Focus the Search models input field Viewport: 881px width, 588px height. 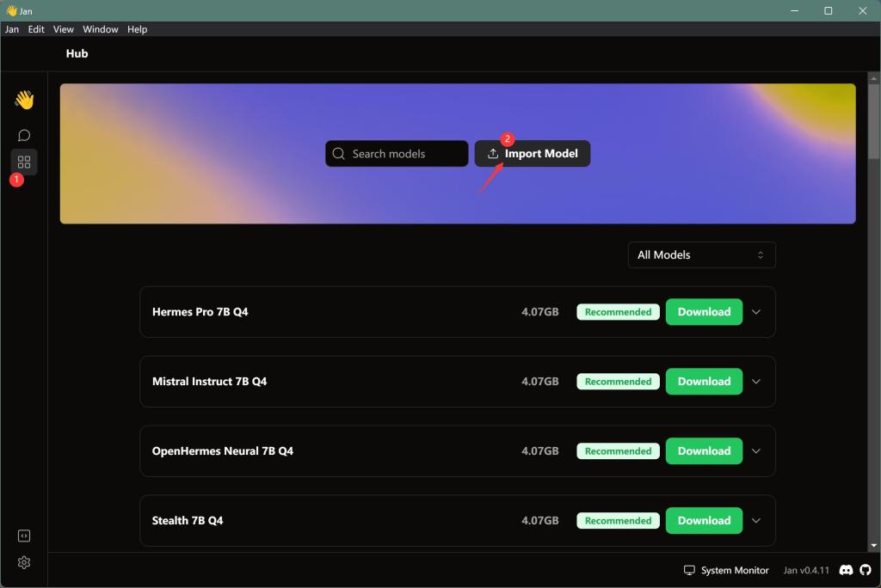[397, 153]
